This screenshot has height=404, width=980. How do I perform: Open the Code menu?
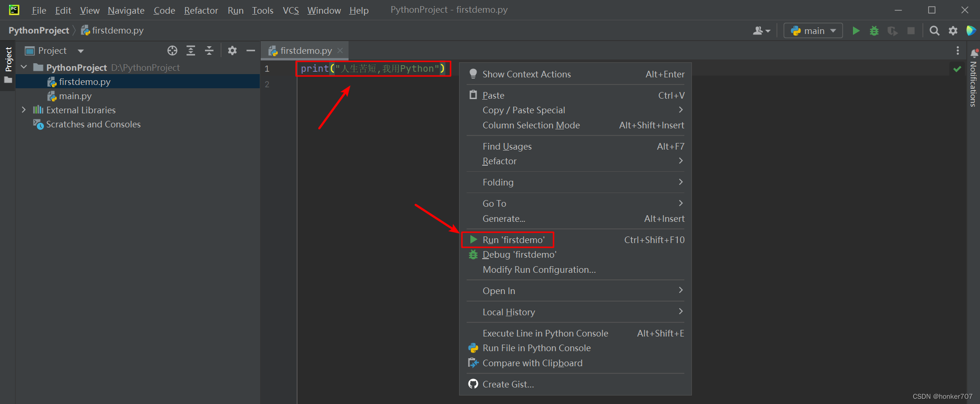click(x=164, y=10)
